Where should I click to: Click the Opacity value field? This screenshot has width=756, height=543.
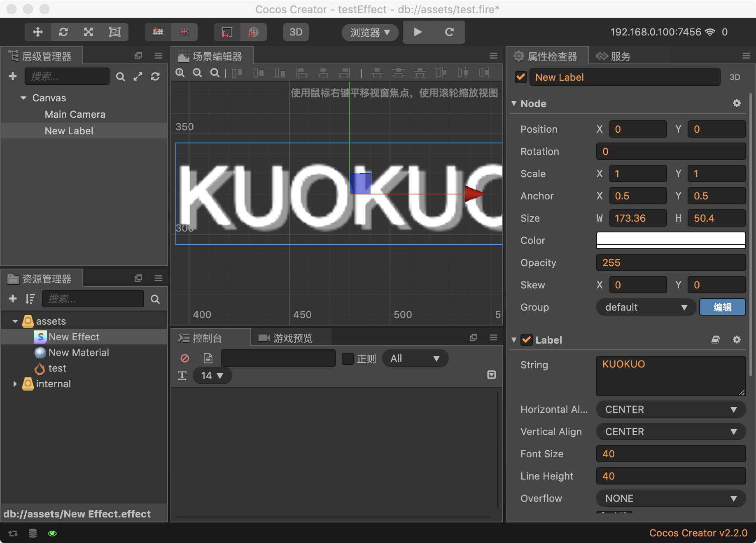pos(671,262)
